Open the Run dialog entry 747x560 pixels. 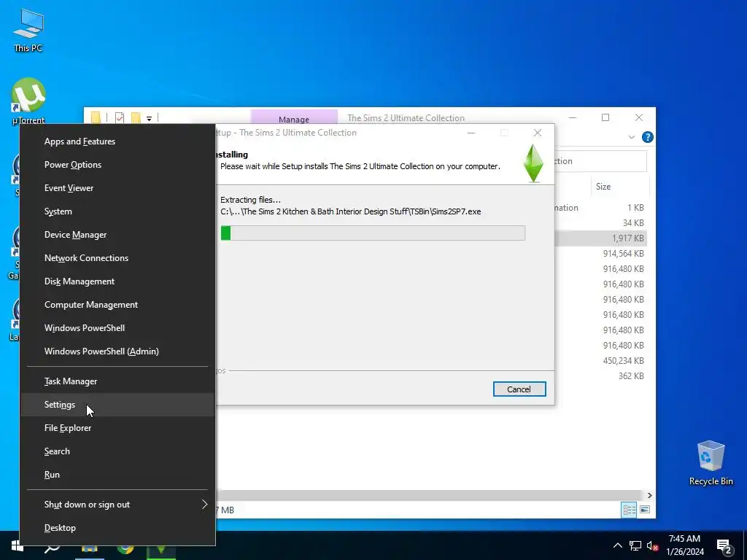click(117, 475)
